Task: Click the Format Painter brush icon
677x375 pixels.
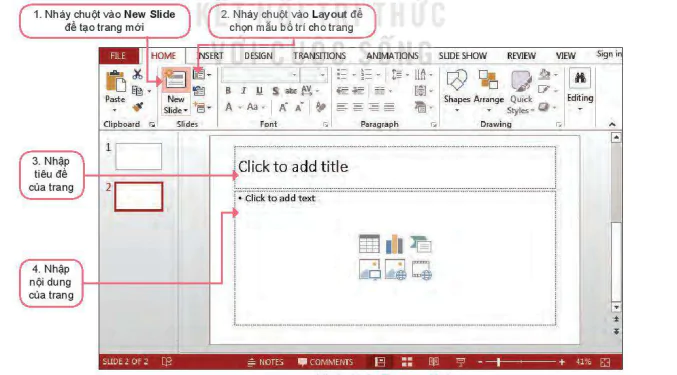Action: coord(138,107)
